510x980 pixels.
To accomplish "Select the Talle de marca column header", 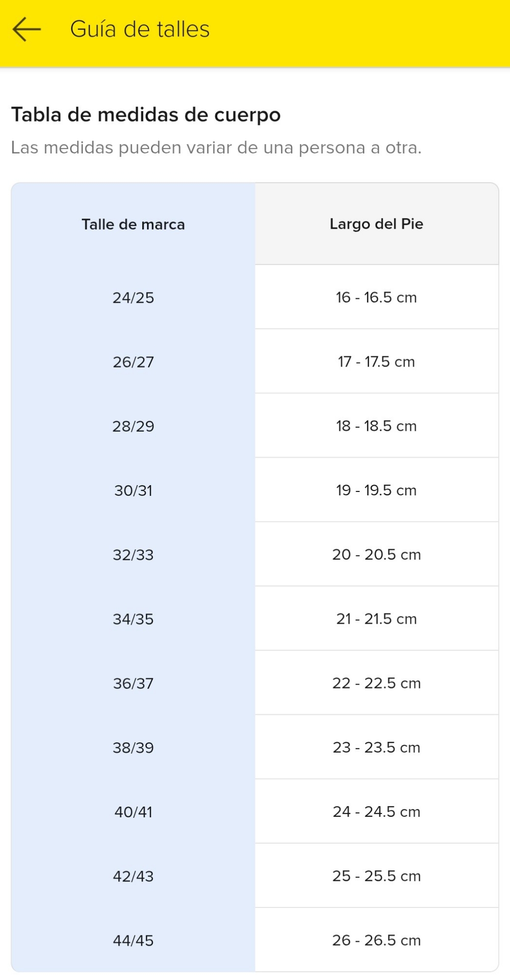I will pyautogui.click(x=133, y=224).
